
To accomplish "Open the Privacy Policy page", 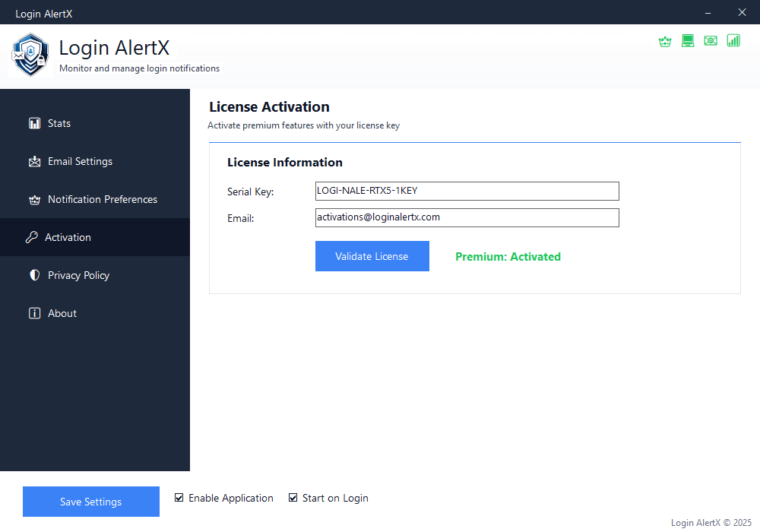I will 95,275.
